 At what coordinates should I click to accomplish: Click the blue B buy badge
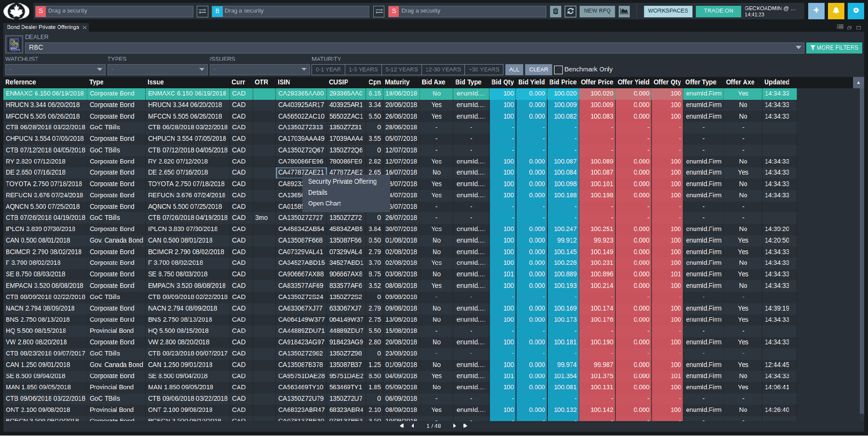(217, 11)
